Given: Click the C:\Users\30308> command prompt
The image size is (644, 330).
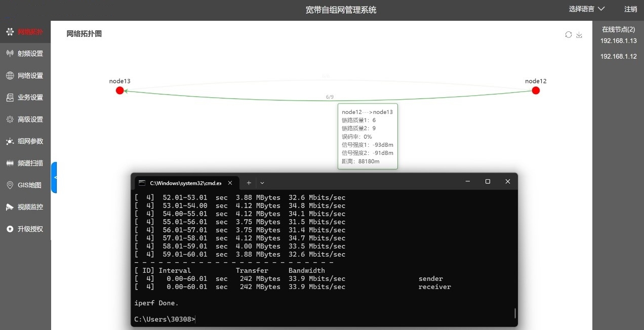Looking at the screenshot, I should pyautogui.click(x=165, y=319).
